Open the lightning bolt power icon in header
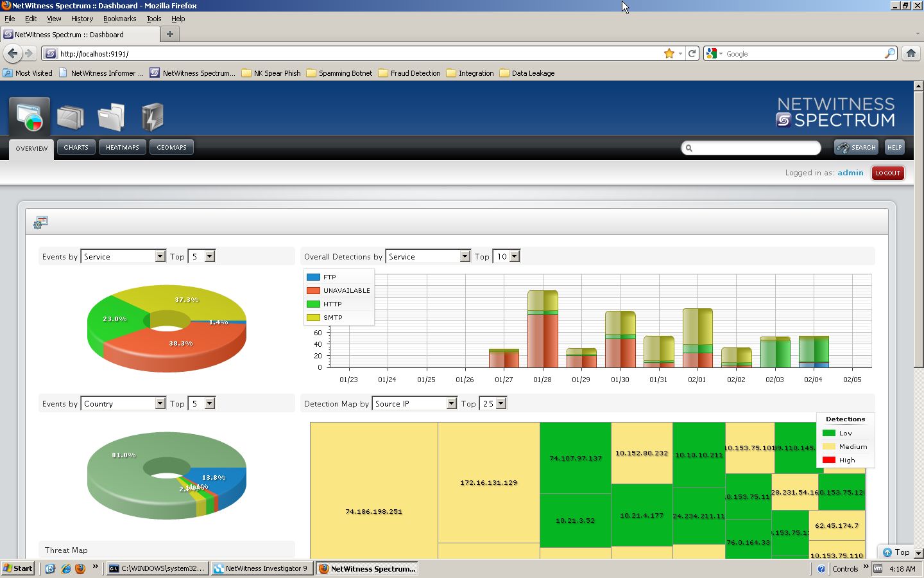 pos(153,118)
